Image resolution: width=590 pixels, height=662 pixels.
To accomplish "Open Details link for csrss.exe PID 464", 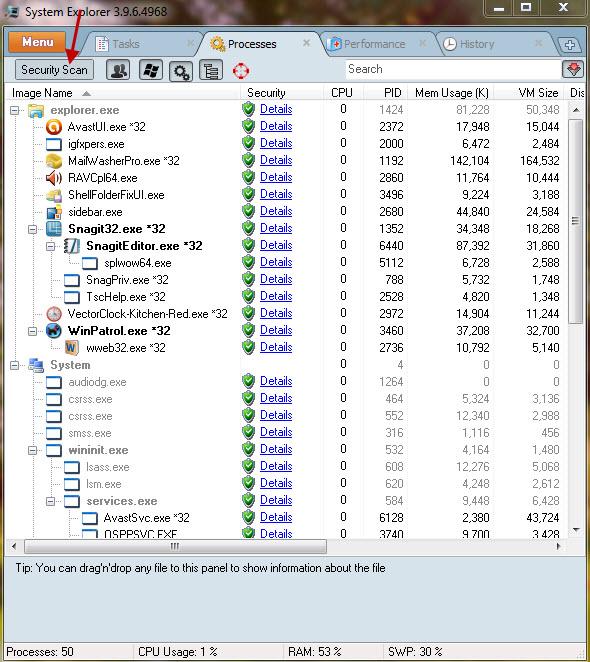I will (x=276, y=398).
